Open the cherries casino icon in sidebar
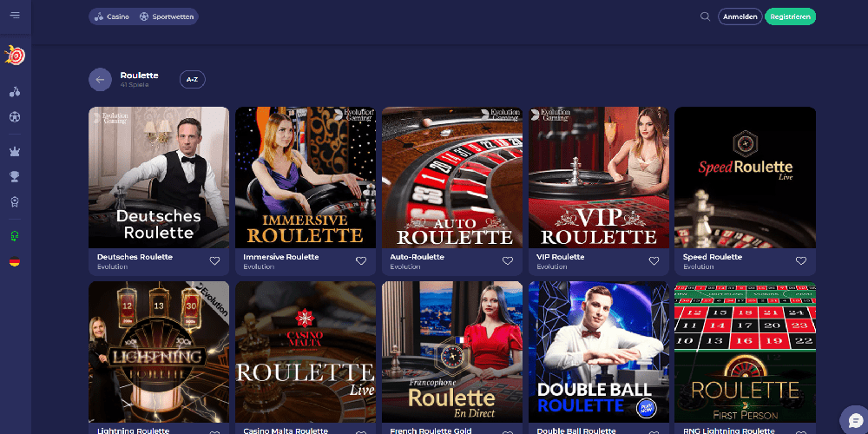The height and width of the screenshot is (434, 868). (15, 92)
